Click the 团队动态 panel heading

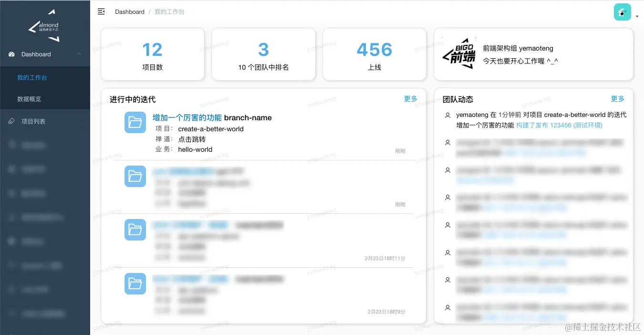click(x=458, y=99)
